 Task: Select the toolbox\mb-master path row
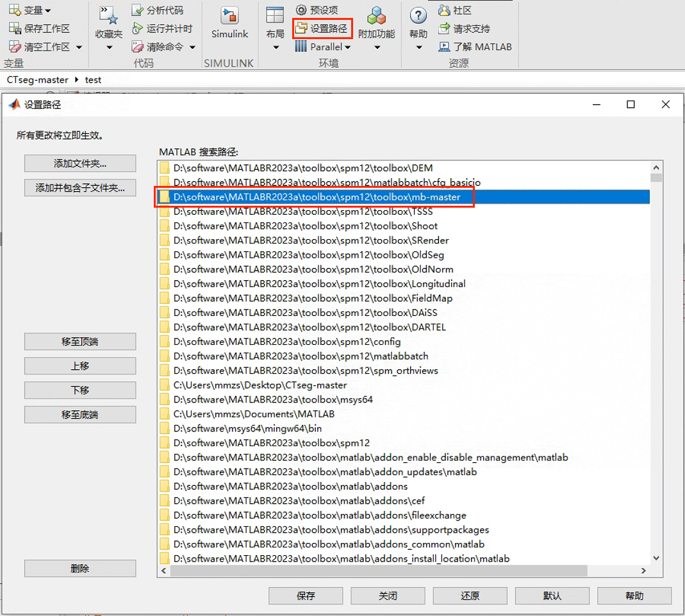pos(404,197)
